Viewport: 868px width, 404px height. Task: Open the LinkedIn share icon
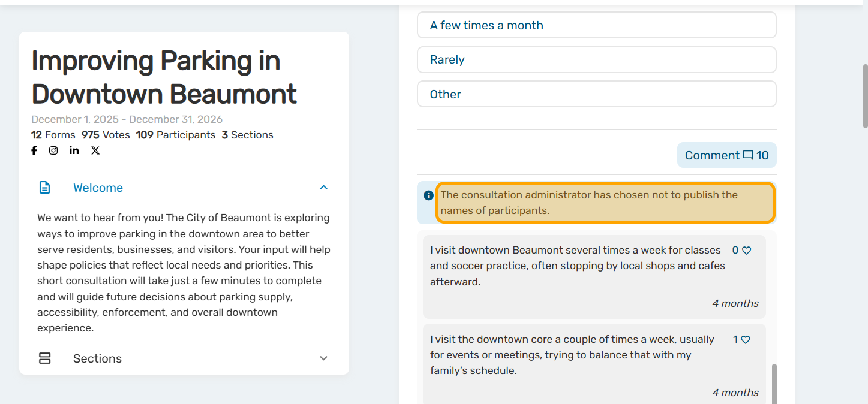(74, 150)
